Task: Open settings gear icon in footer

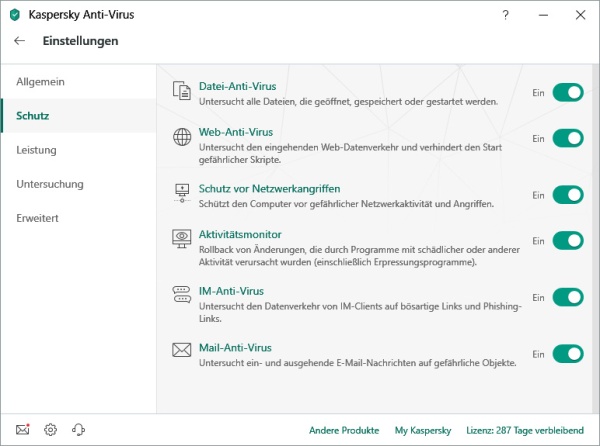Action: pos(51,430)
